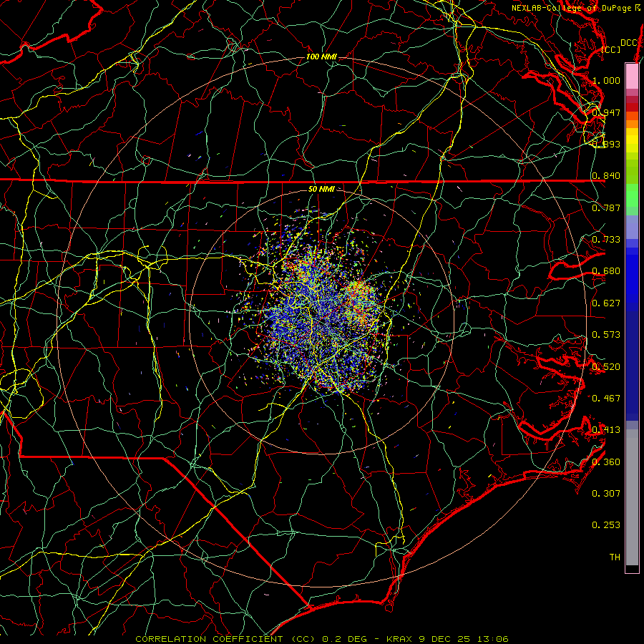Image resolution: width=644 pixels, height=644 pixels.
Task: Click the Correlation Coefficient KRAX caption
Action: [322, 639]
